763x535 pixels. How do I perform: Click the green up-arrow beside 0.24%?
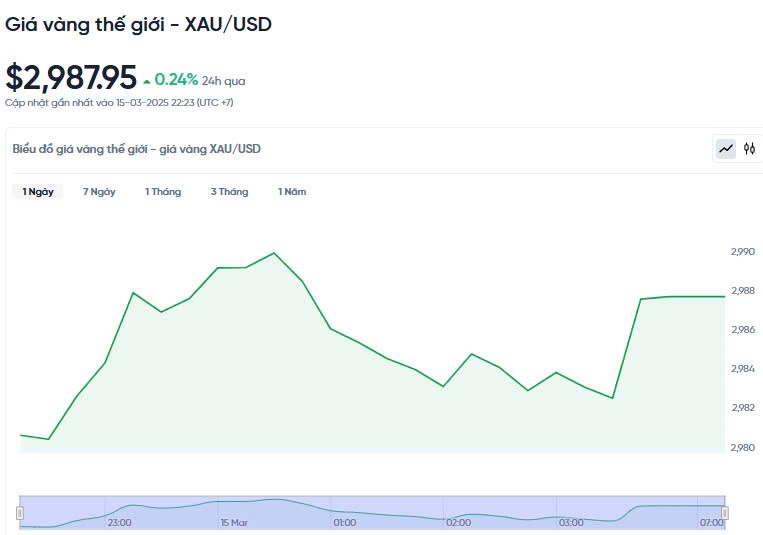(147, 81)
